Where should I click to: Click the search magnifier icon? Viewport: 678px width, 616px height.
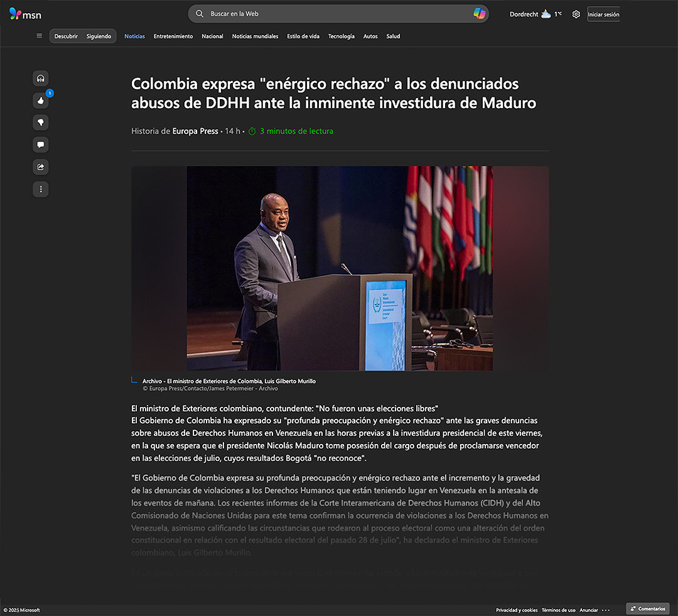[x=200, y=14]
